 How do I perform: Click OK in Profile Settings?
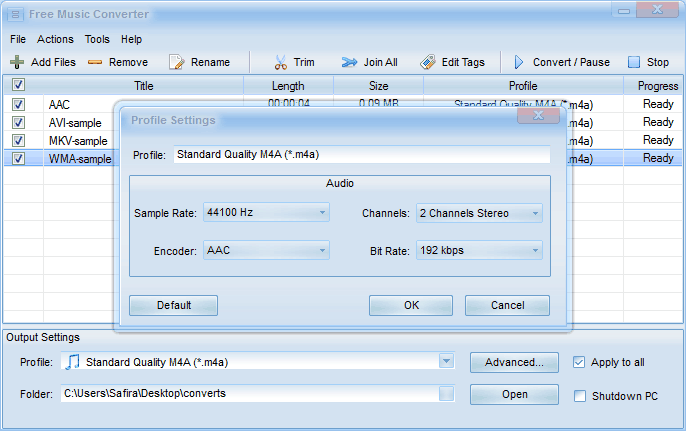[411, 305]
